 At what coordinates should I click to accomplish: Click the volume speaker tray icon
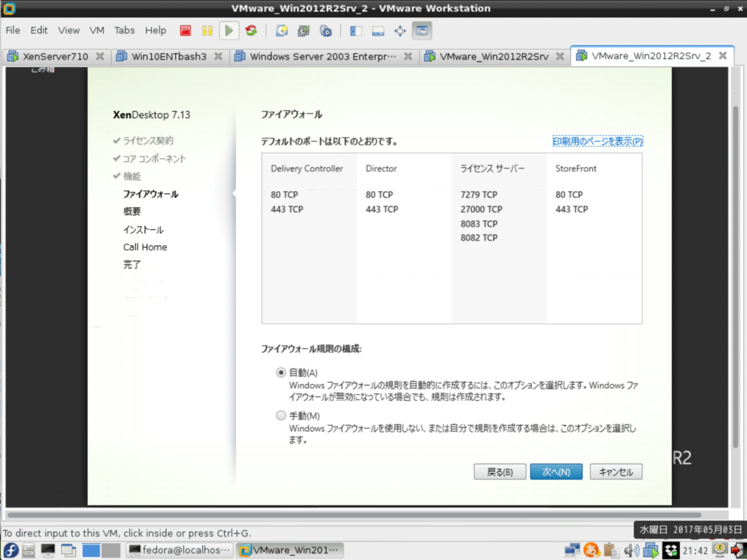click(x=631, y=551)
